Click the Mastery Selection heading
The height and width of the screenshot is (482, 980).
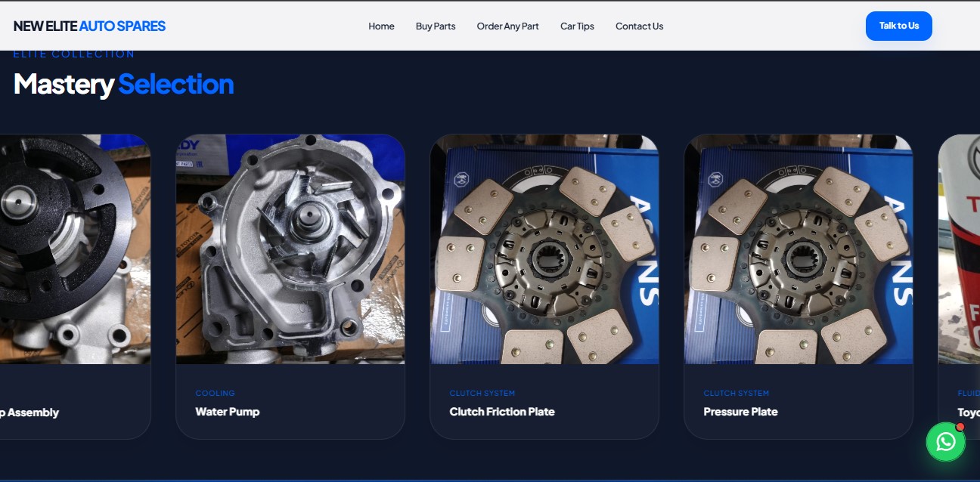pos(123,84)
